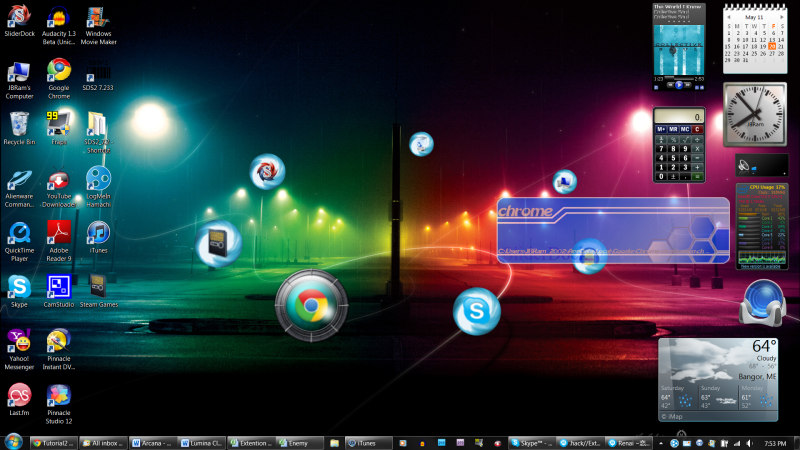Mute via speaker icon in volume gadget

coord(744,166)
